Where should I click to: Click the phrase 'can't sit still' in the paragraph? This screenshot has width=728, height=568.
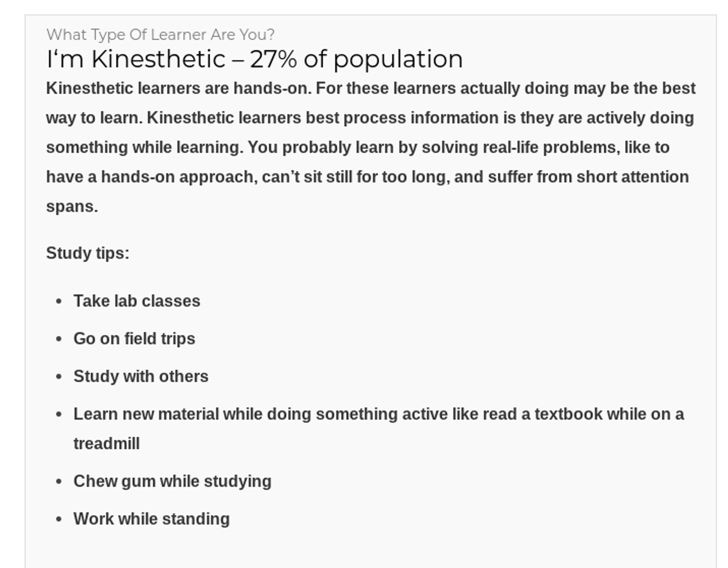307,177
